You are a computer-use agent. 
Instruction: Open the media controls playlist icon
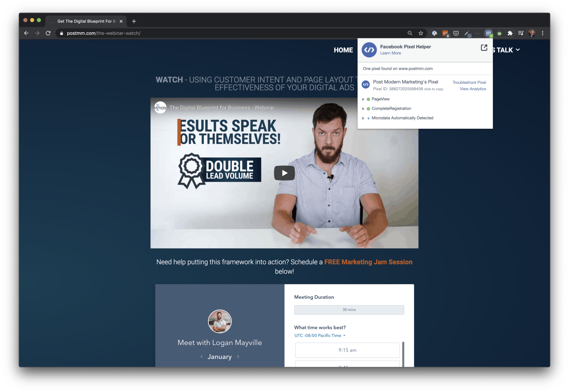click(x=521, y=33)
